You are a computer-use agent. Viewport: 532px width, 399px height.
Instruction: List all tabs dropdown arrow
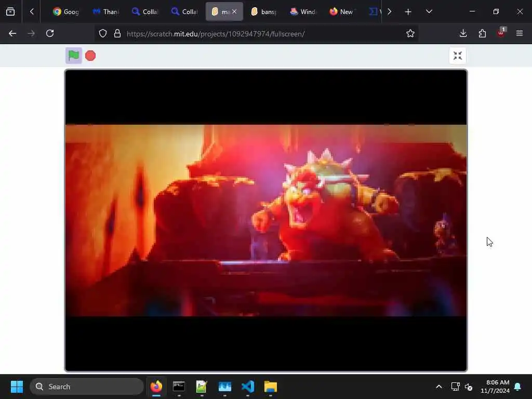[x=429, y=11]
